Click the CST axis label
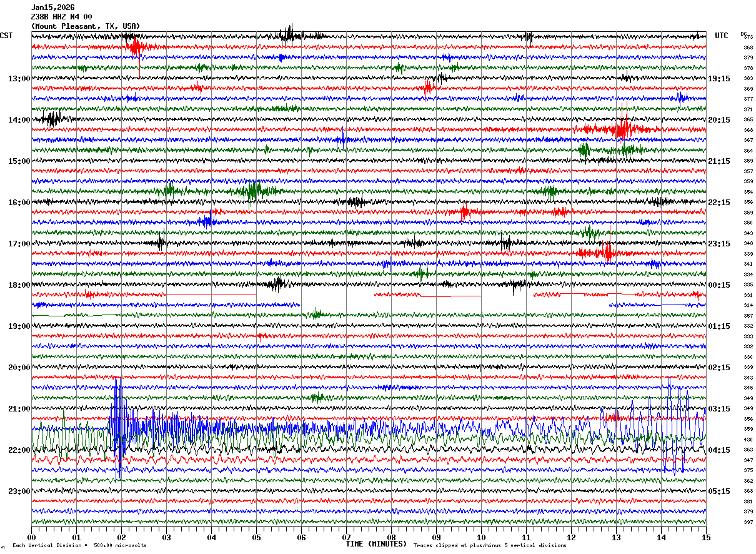The width and height of the screenshot is (756, 554). (x=6, y=36)
